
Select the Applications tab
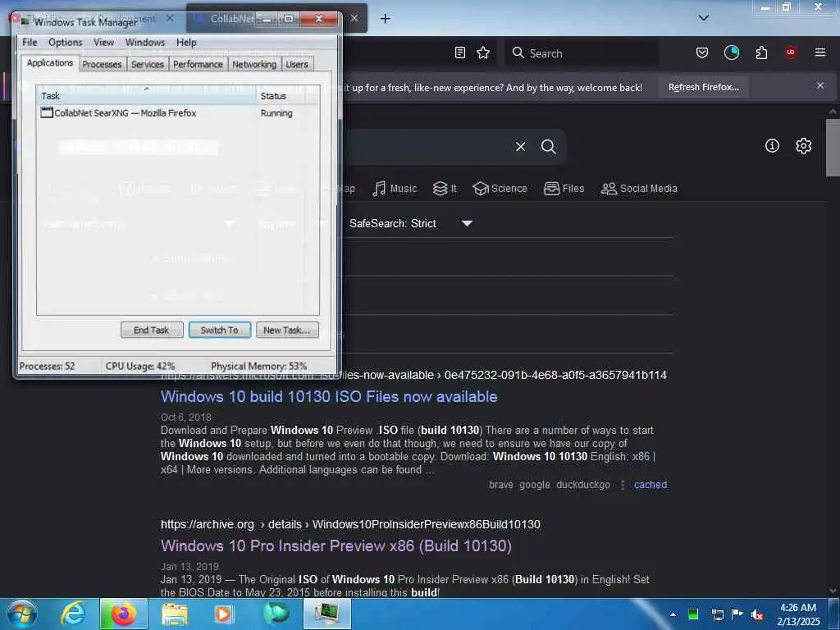point(50,62)
